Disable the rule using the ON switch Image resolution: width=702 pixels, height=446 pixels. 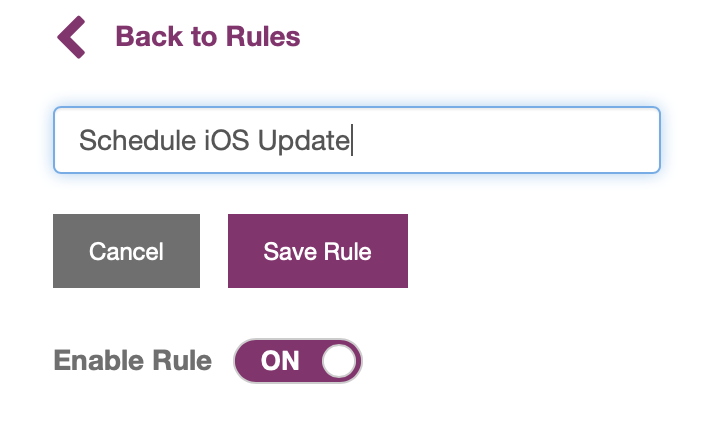(298, 361)
